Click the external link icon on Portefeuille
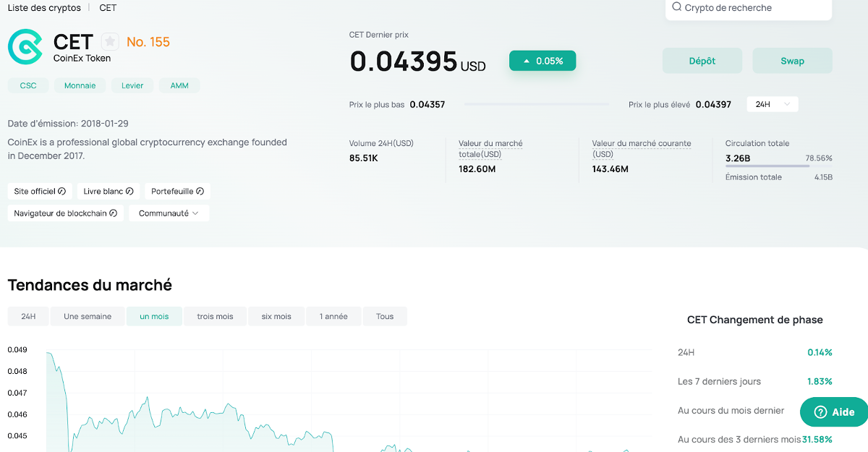 tap(200, 192)
